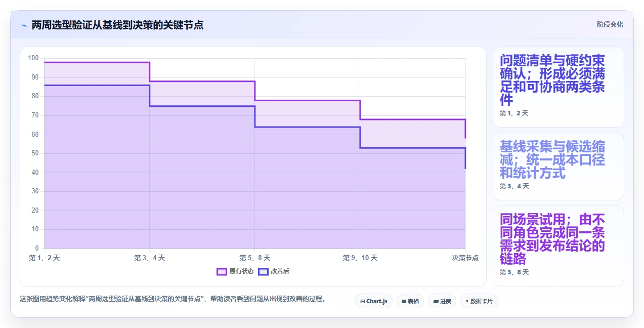This screenshot has width=644, height=328.
Task: Select the 同场景试用 card
Action: click(x=558, y=246)
